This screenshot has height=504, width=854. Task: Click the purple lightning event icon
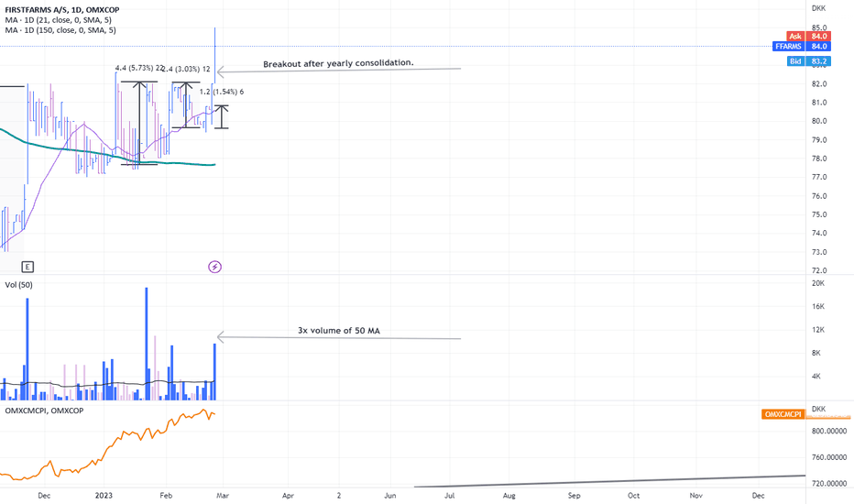click(x=215, y=267)
